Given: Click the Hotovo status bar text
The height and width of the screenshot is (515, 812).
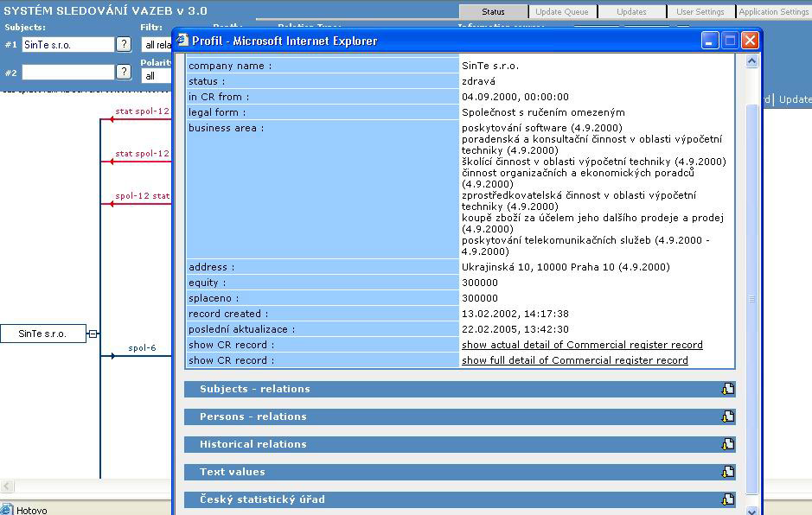Looking at the screenshot, I should pyautogui.click(x=32, y=511).
